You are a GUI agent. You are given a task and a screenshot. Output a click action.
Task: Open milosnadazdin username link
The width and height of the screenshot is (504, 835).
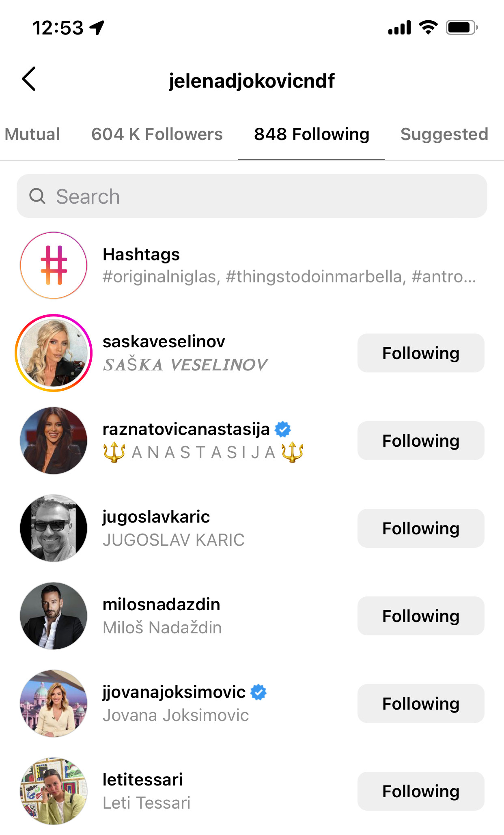pos(162,605)
